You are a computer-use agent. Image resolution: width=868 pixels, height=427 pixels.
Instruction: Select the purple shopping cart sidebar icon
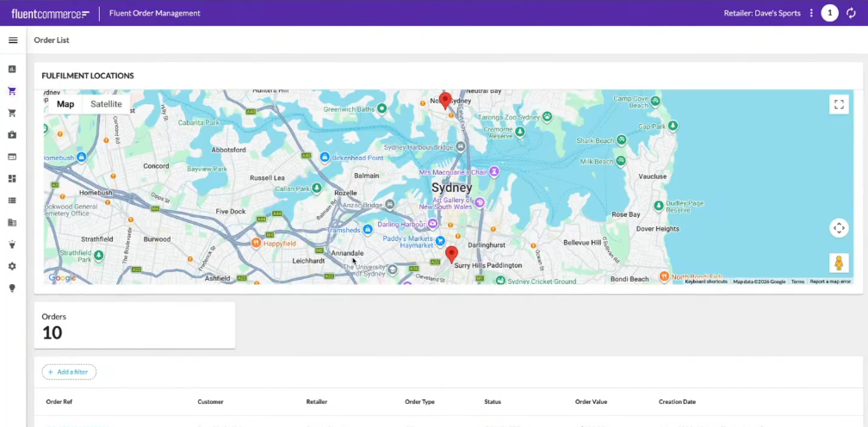pos(13,91)
